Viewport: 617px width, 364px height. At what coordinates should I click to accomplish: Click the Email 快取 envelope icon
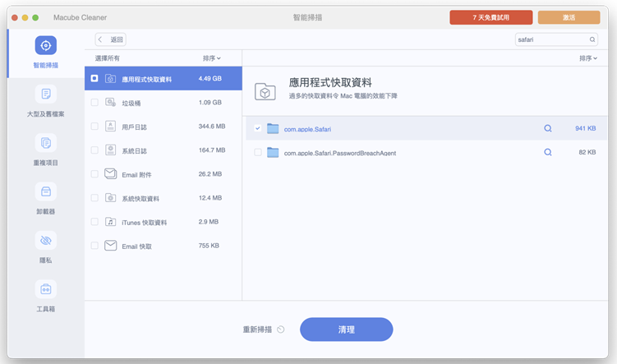(x=110, y=246)
